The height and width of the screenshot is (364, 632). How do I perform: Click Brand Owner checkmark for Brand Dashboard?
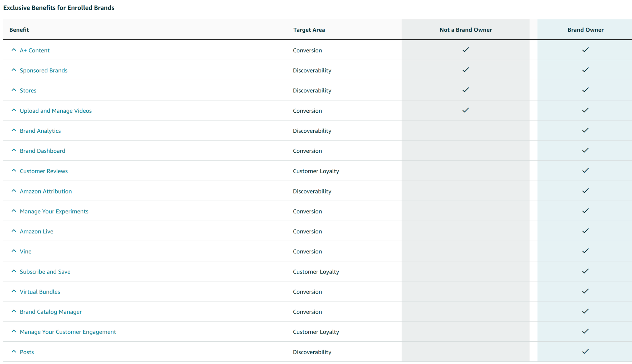pos(585,150)
